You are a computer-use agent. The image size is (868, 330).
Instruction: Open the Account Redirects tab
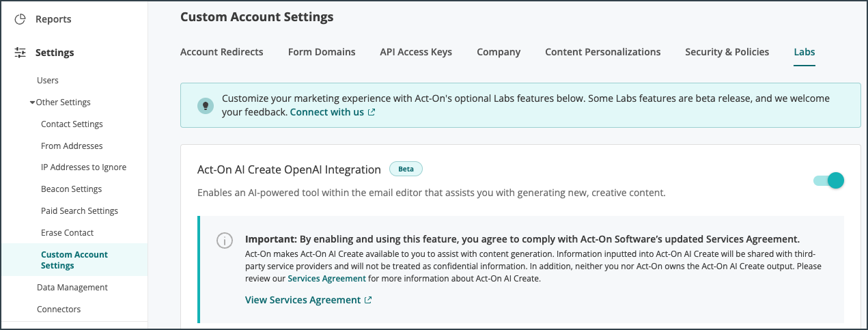click(x=221, y=52)
